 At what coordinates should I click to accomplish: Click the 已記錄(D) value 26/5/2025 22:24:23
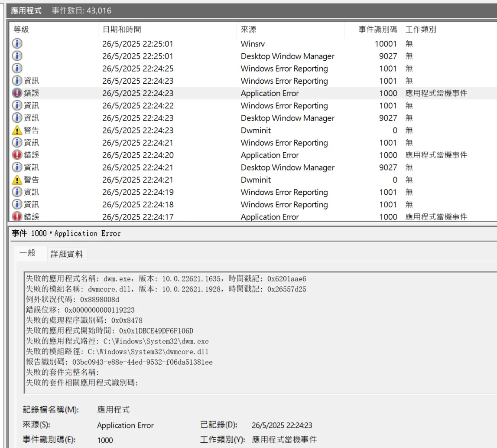pyautogui.click(x=282, y=425)
